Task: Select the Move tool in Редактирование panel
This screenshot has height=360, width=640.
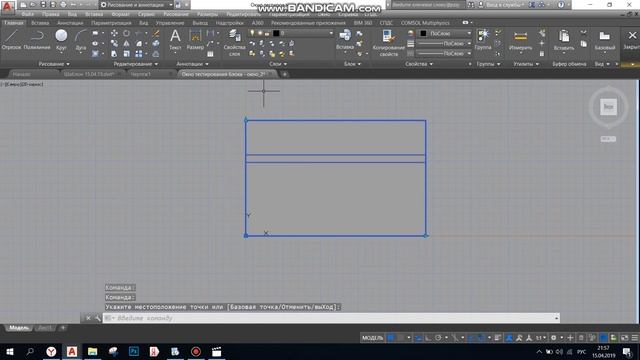Action: coord(114,33)
